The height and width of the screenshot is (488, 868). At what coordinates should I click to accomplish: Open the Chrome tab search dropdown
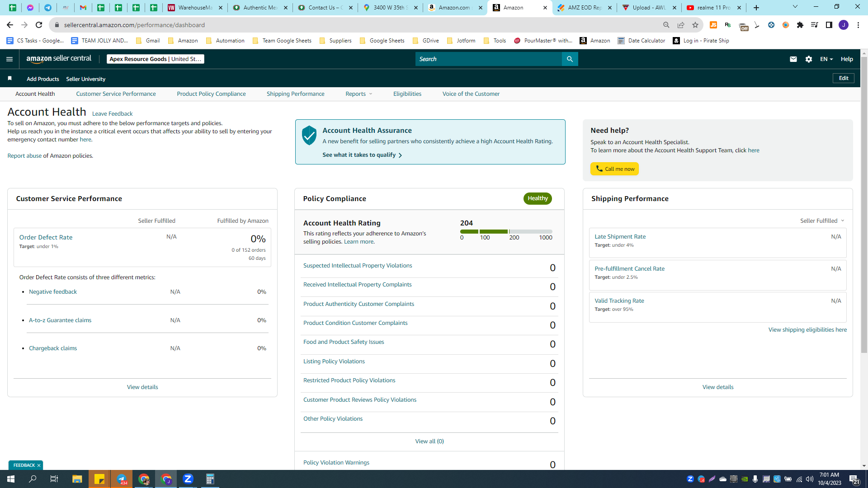(795, 7)
